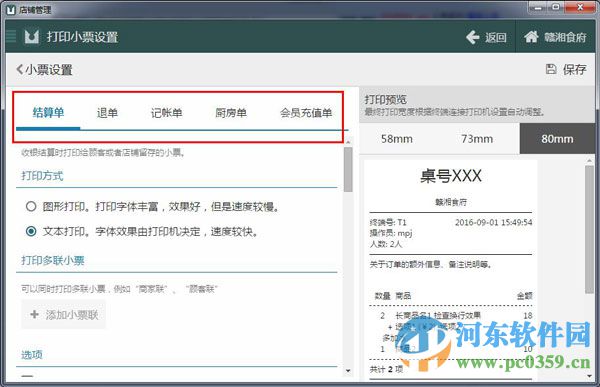
Task: Open the 会员充值单 tab
Action: [x=306, y=113]
